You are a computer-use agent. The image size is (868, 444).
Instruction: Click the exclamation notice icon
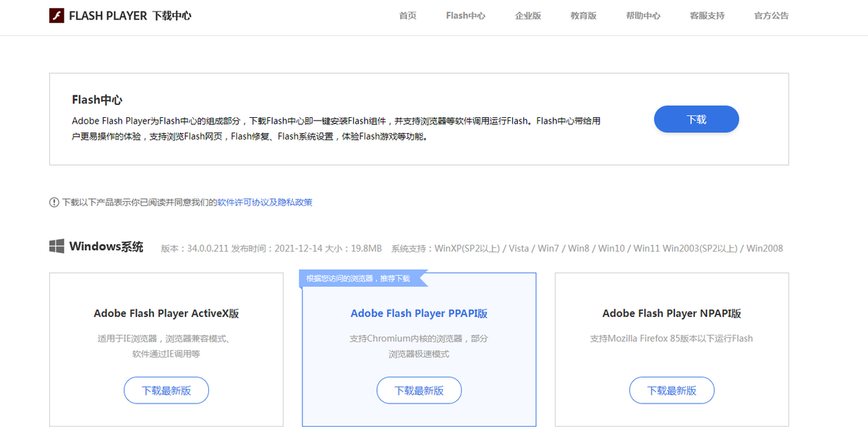pos(54,202)
